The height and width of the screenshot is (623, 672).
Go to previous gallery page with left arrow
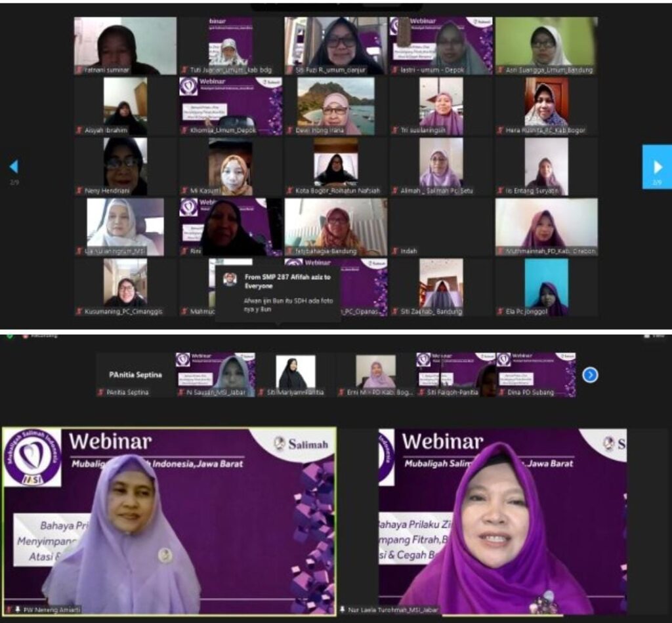coord(14,167)
